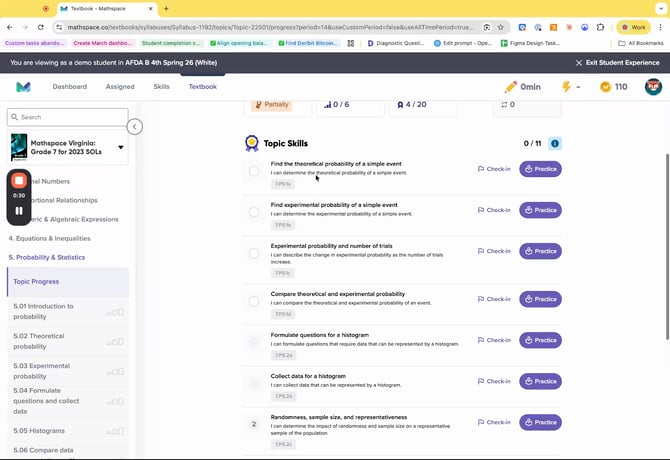
Task: Open the browser extensions puzzle icon
Action: [600, 27]
